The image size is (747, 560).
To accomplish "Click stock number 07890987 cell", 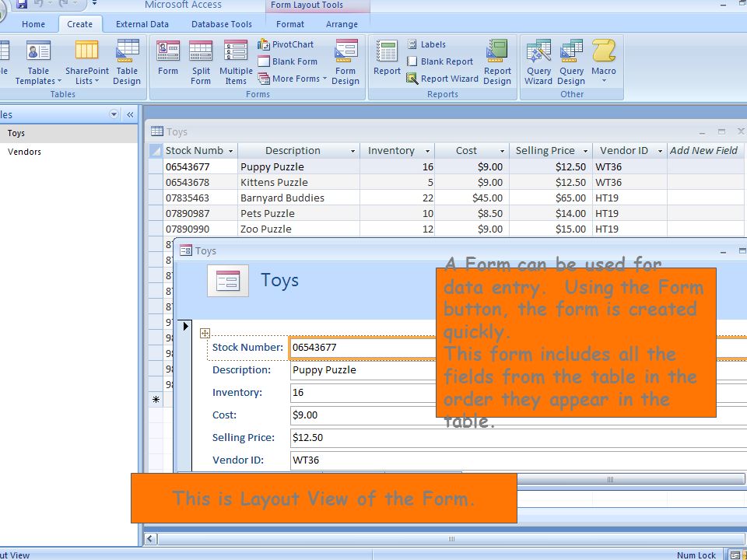I will tap(200, 213).
